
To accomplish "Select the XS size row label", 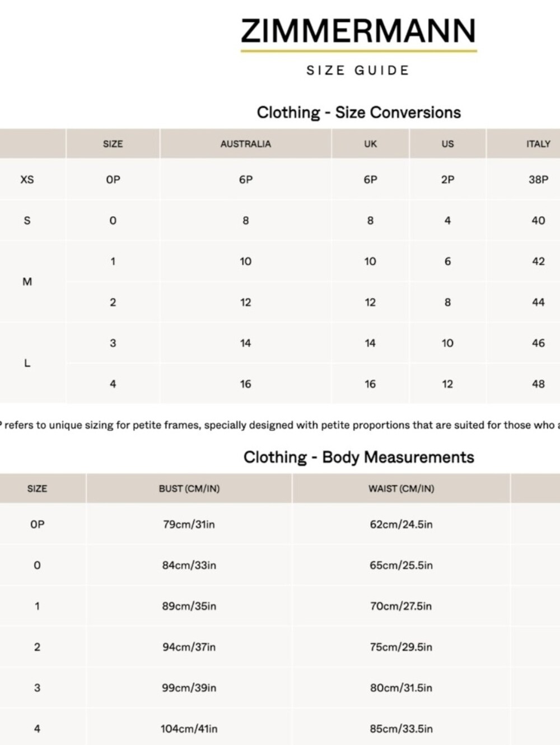I will click(x=27, y=180).
